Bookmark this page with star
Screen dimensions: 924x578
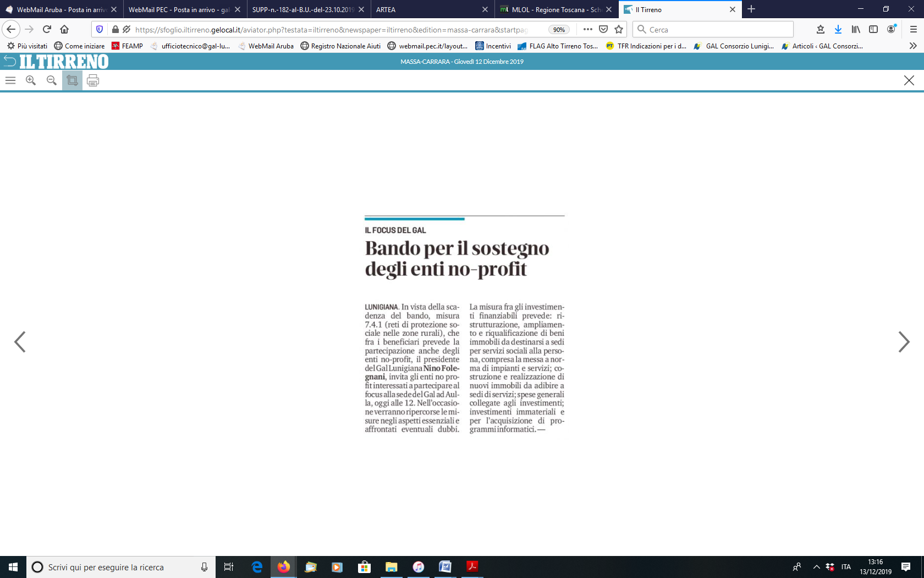tap(619, 29)
